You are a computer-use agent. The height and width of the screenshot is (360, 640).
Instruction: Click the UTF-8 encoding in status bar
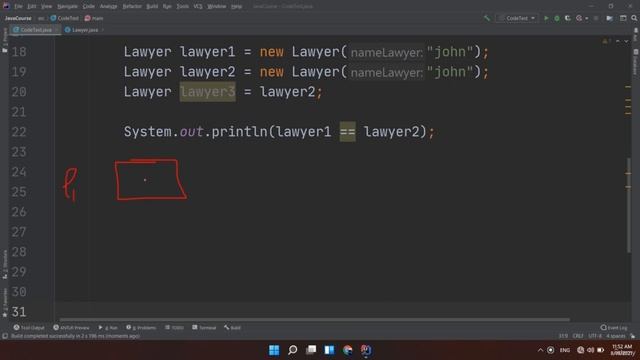pos(595,336)
